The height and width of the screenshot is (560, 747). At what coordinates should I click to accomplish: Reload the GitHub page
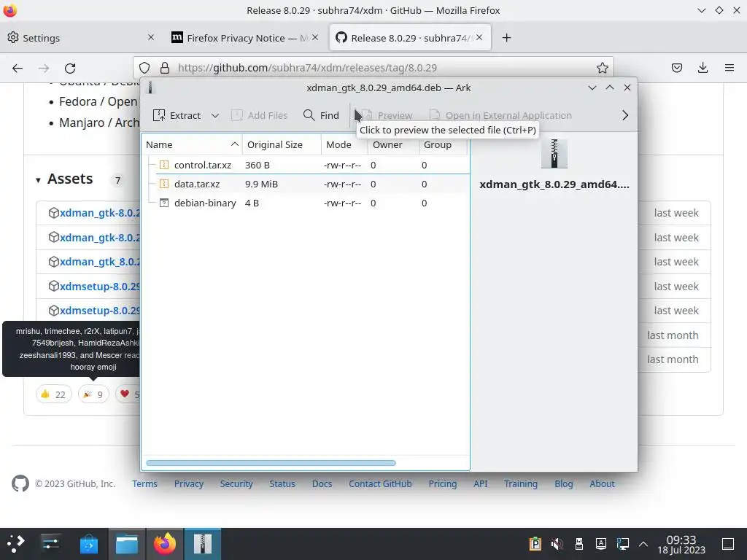click(70, 68)
